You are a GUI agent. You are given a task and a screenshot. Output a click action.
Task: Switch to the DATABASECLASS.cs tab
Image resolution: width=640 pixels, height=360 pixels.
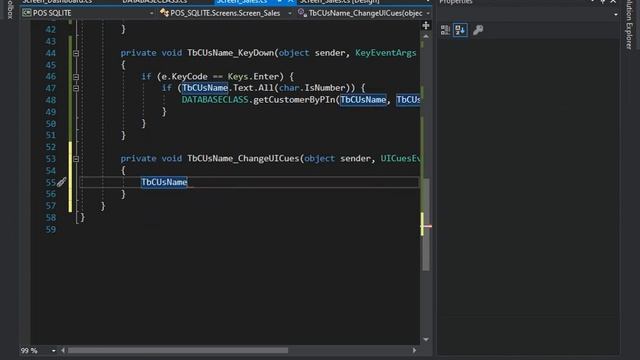pos(155,2)
